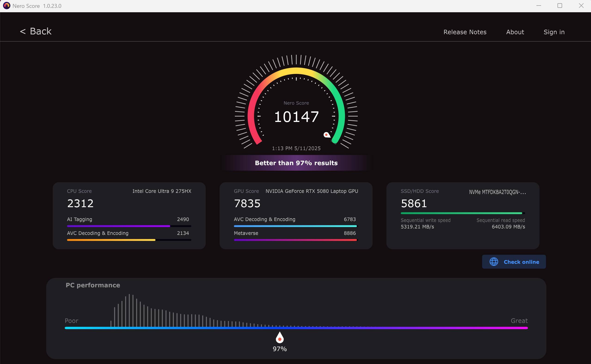Viewport: 591px width, 364px height.
Task: Open the About section
Action: point(515,32)
